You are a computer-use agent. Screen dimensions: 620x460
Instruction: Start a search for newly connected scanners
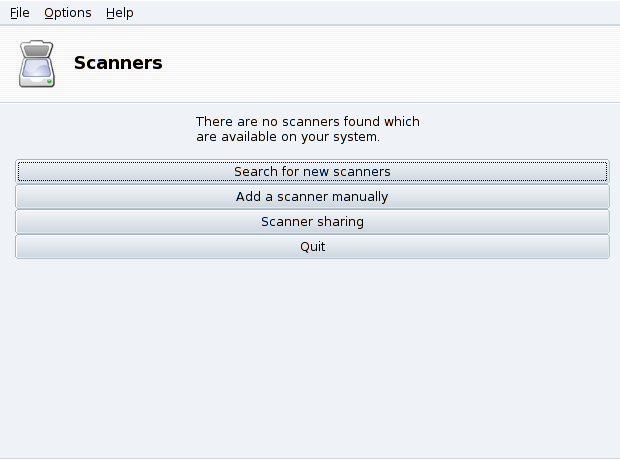(312, 172)
